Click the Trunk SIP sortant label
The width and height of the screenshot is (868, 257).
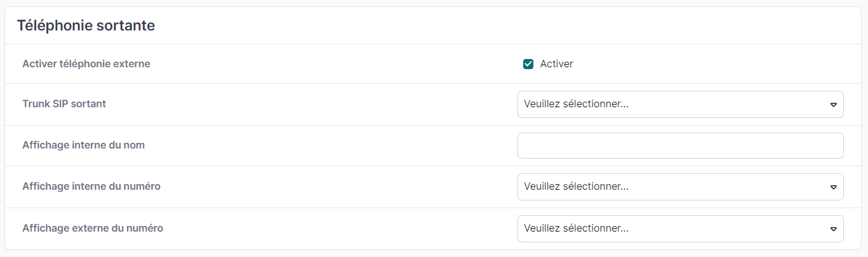click(64, 103)
